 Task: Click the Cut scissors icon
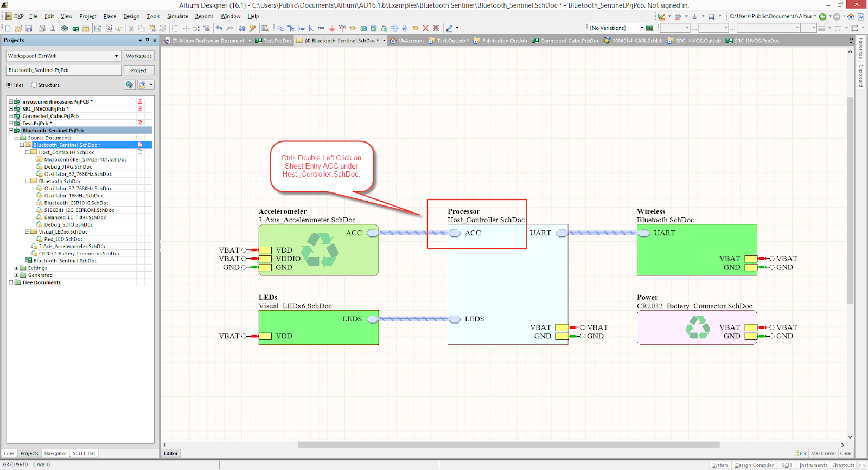[131, 28]
